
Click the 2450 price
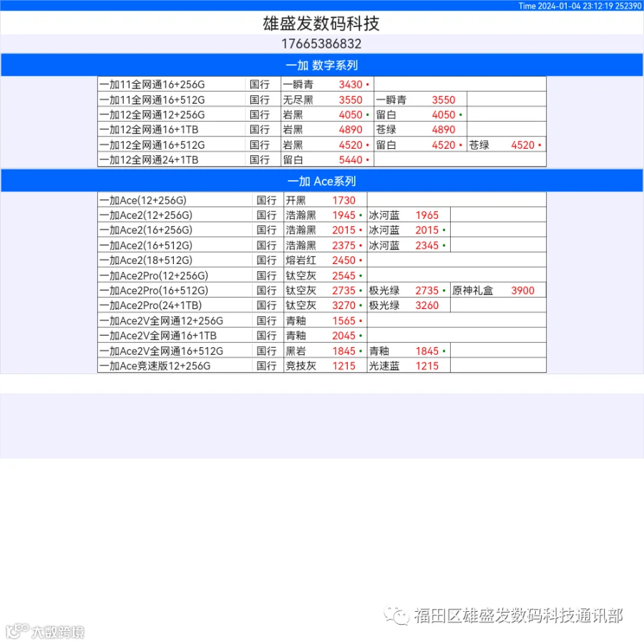point(343,260)
